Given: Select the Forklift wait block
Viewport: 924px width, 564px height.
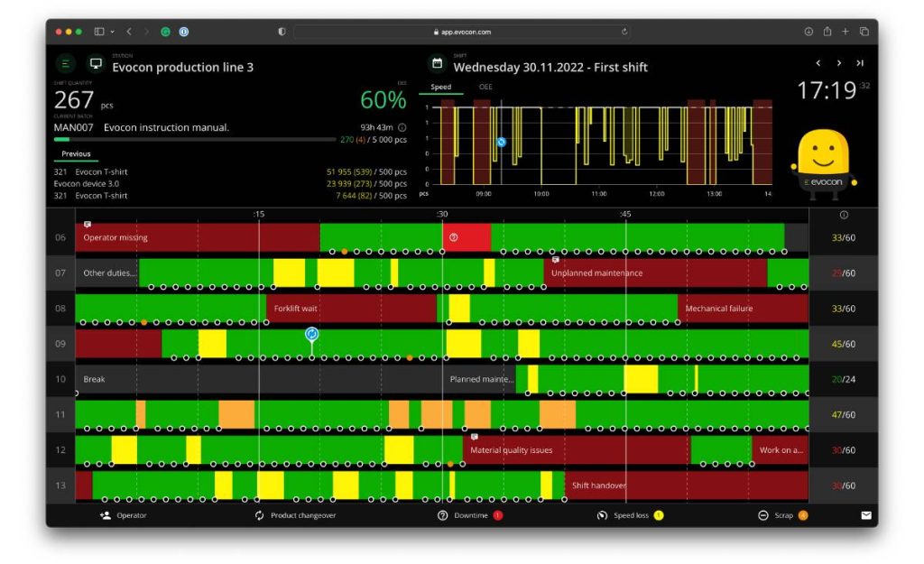Looking at the screenshot, I should tap(351, 309).
